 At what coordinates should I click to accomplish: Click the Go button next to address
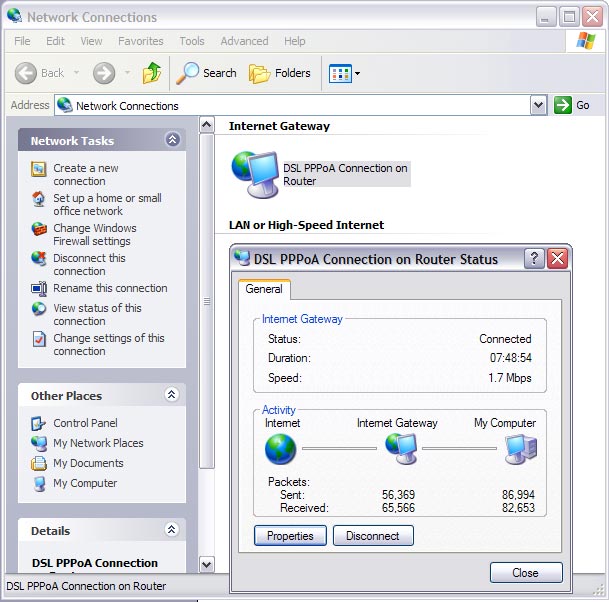(571, 105)
